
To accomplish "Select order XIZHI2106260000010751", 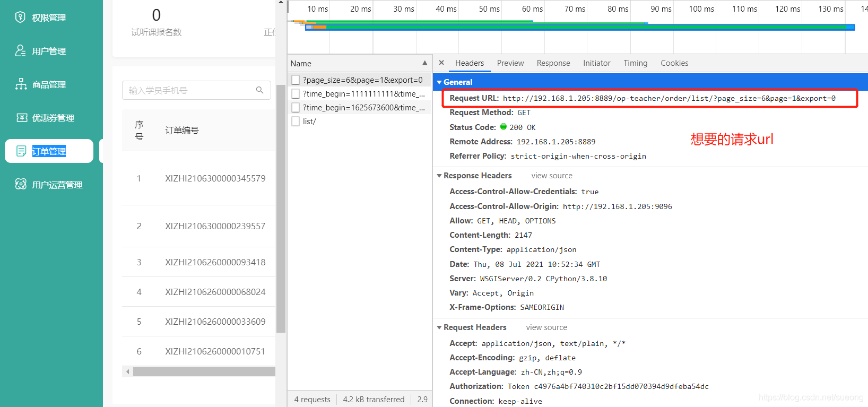I will click(215, 351).
